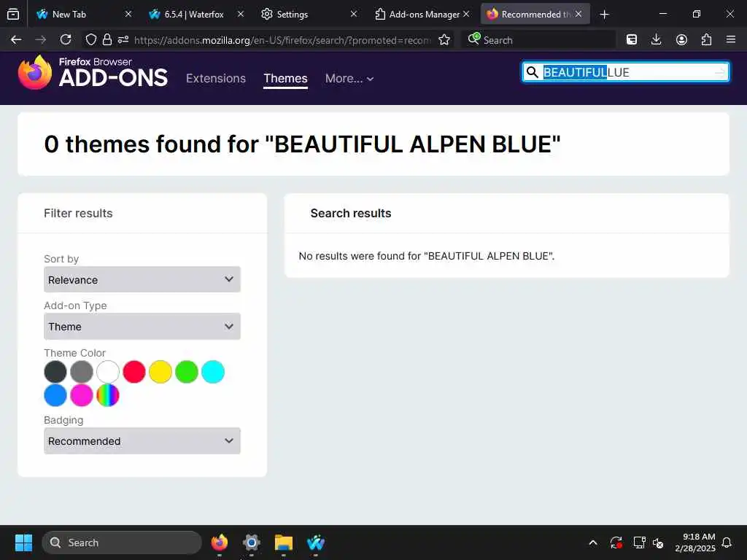Open the sidebar panel toolbar icon
Screen dimensions: 747x560
click(x=631, y=40)
